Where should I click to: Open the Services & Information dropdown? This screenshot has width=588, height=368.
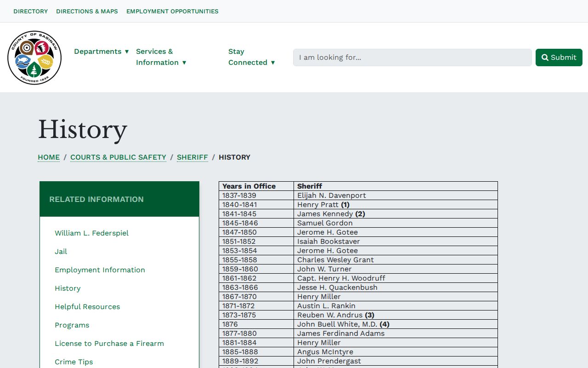pyautogui.click(x=161, y=57)
